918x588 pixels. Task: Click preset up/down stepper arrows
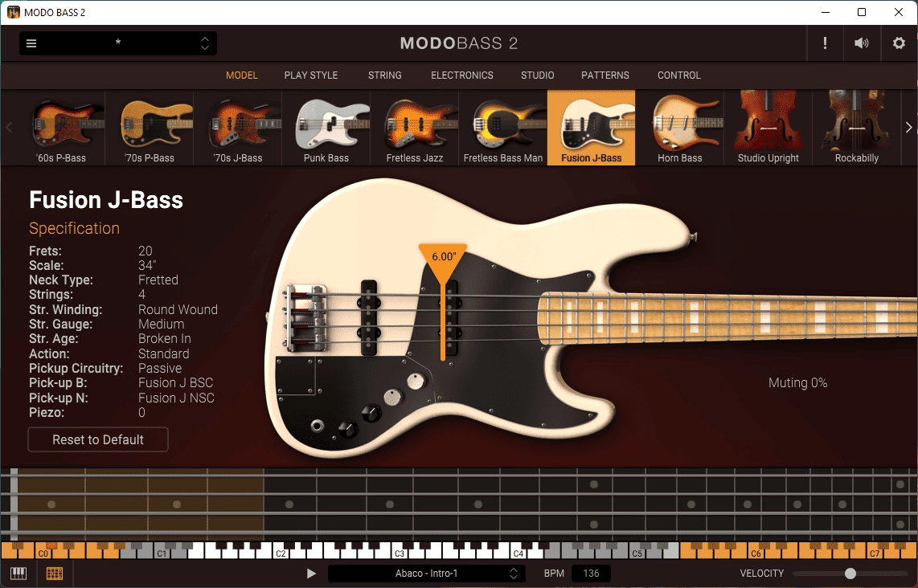coord(205,43)
